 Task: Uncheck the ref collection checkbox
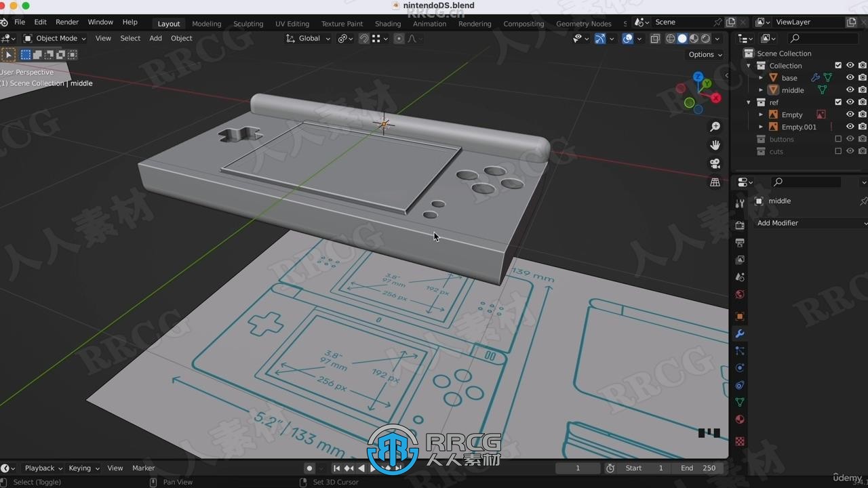838,102
